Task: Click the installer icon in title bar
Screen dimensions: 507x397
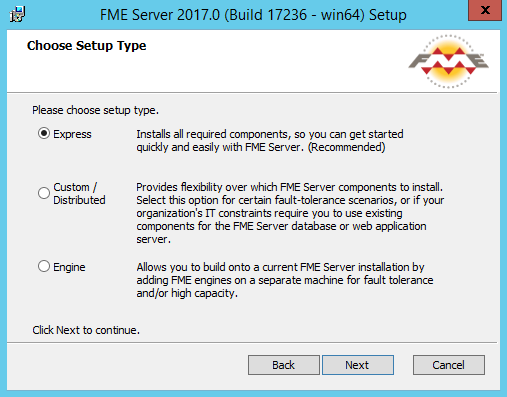Action: [x=17, y=14]
